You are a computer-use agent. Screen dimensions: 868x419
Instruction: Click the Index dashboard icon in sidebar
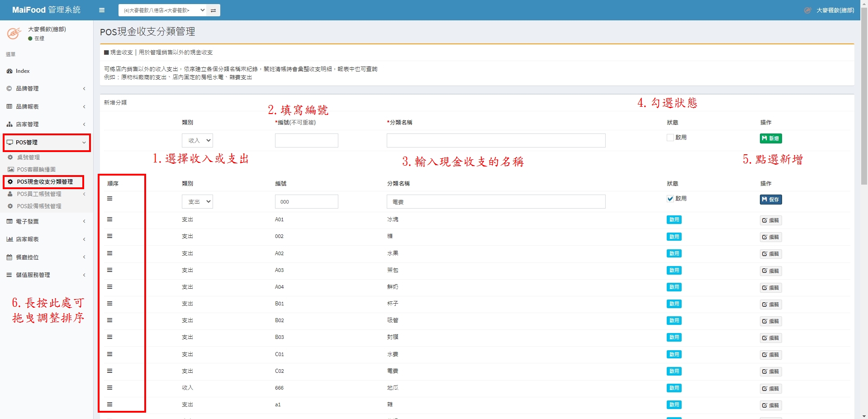coord(9,71)
